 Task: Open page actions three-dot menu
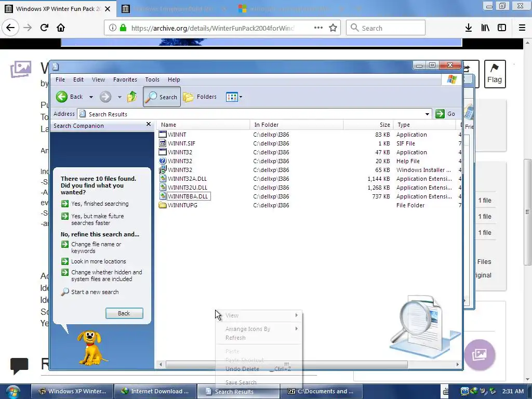pyautogui.click(x=318, y=28)
